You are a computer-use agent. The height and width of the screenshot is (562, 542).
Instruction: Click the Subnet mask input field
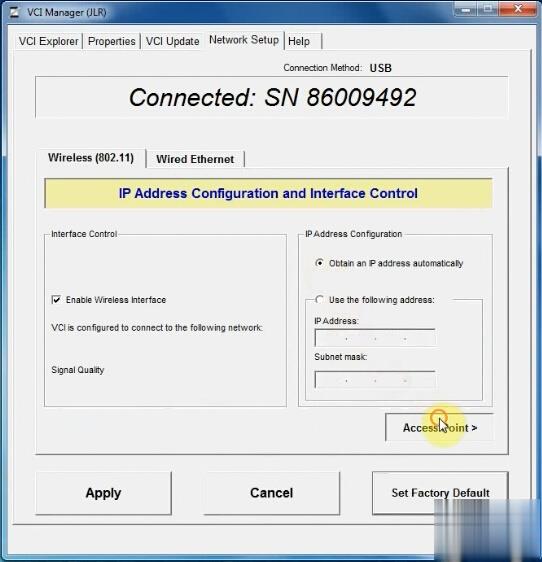[x=375, y=380]
